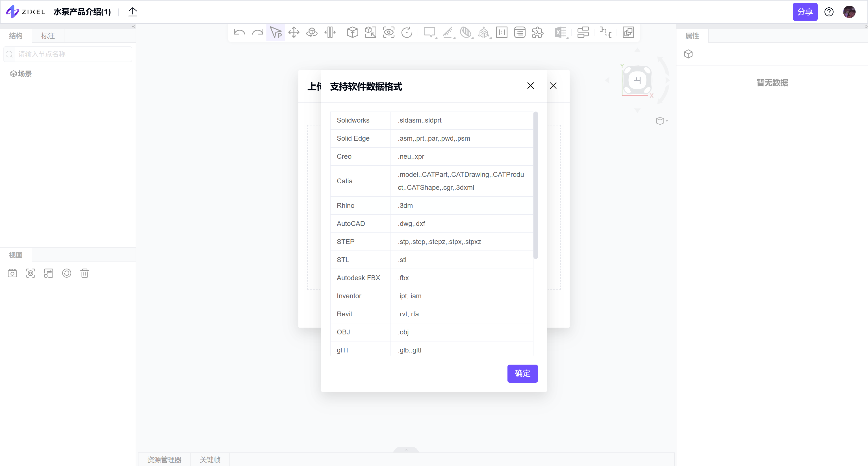This screenshot has height=466, width=868.
Task: Select the 视图 tab
Action: [16, 255]
